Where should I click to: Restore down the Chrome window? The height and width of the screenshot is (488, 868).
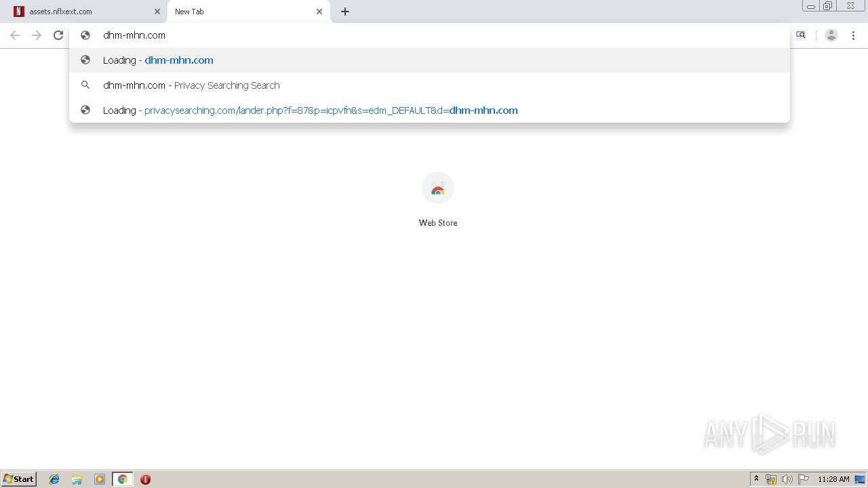click(828, 6)
